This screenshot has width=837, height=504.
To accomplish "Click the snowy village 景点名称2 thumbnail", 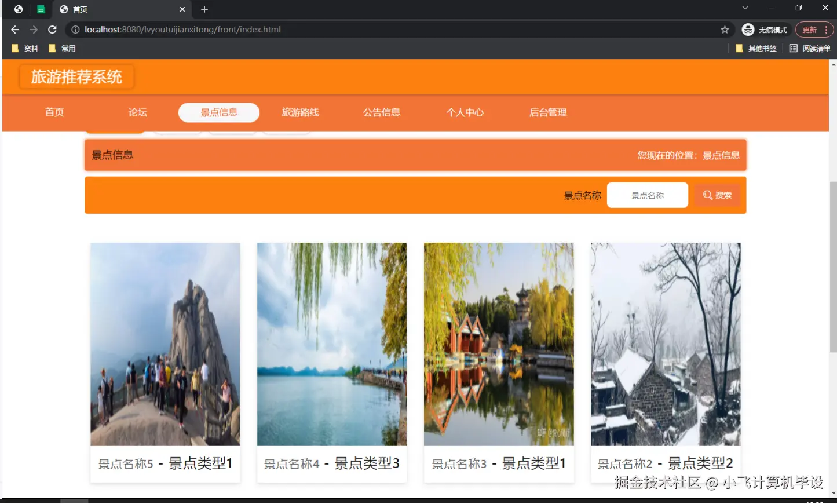I will tap(665, 344).
